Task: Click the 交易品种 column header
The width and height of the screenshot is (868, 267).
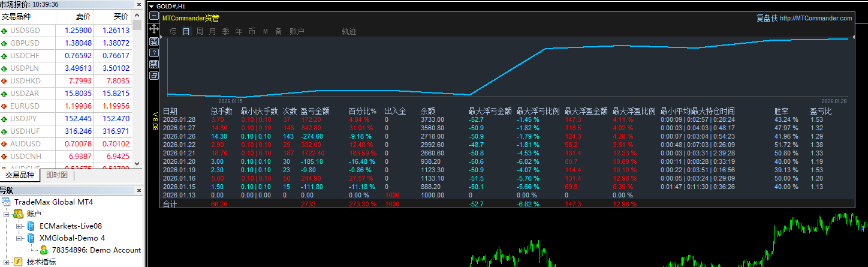Action: click(28, 17)
